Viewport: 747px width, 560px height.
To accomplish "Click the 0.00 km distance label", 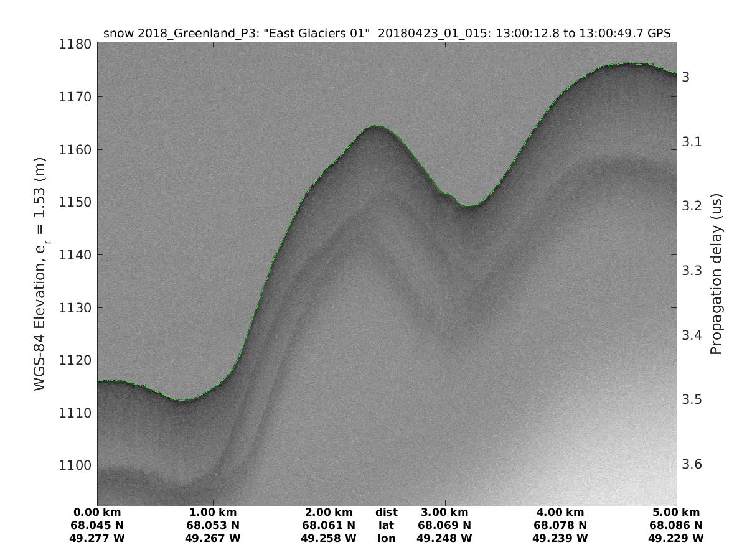I will point(98,512).
